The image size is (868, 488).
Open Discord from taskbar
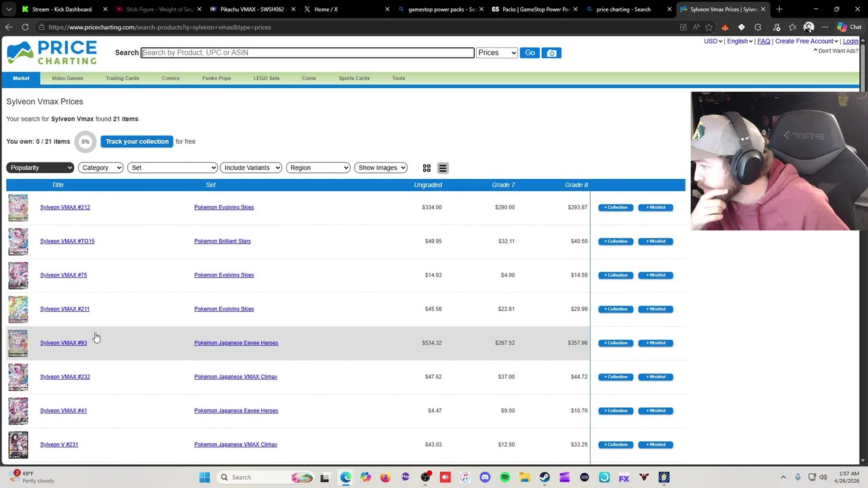(x=485, y=477)
